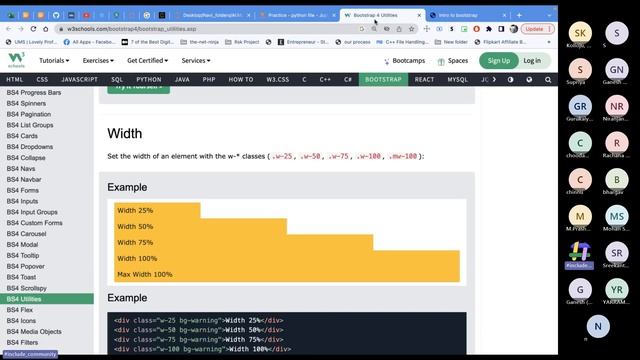Open the Extensions puzzle icon
This screenshot has width=640, height=360.
[489, 29]
